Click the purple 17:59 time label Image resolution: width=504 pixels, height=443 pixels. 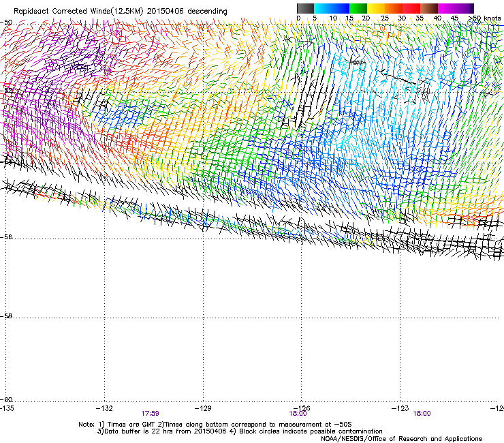150,414
